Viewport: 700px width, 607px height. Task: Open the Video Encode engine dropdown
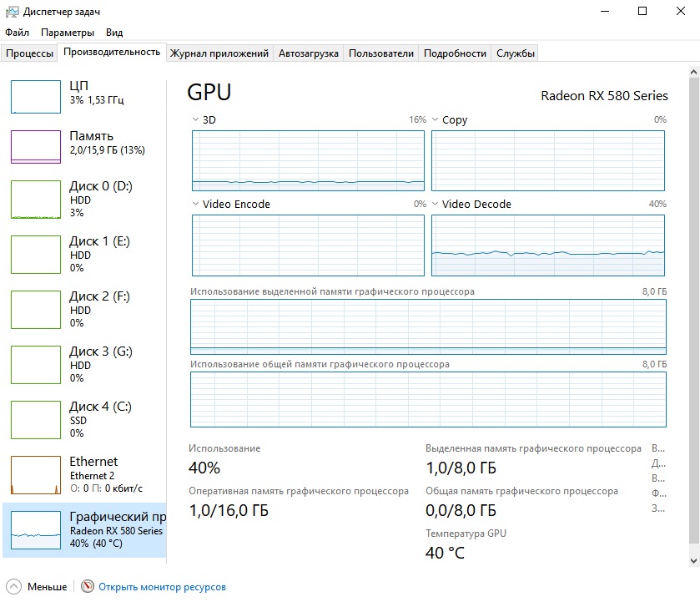[x=196, y=205]
